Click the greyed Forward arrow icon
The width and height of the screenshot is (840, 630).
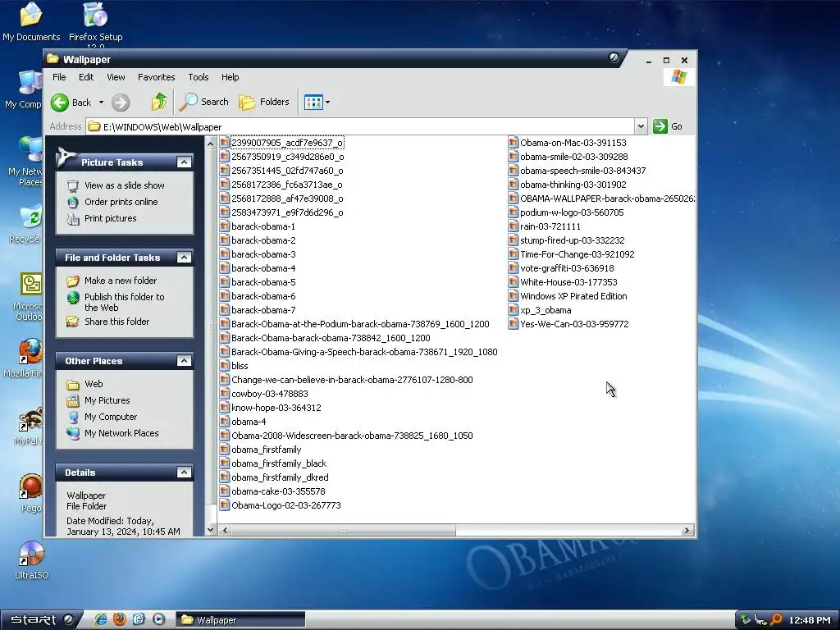[121, 103]
